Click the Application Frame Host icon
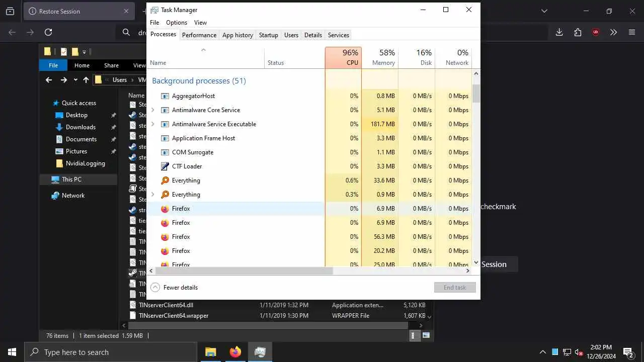 pos(165,138)
